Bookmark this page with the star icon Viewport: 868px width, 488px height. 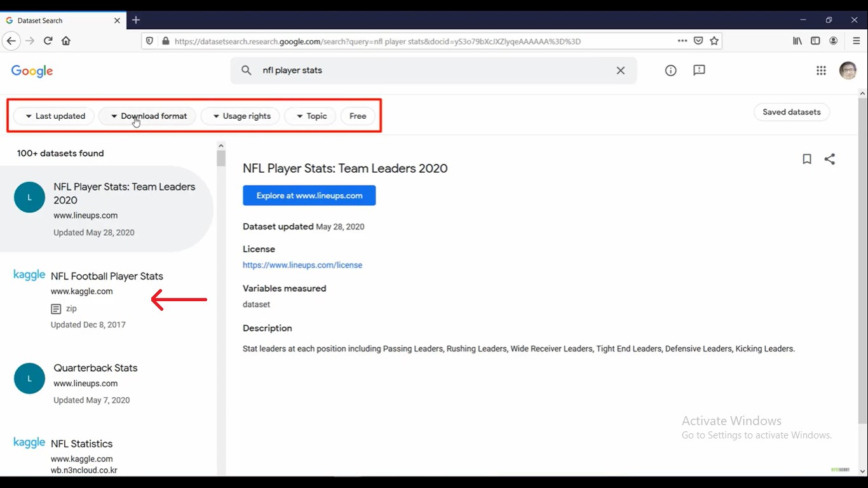(x=714, y=41)
